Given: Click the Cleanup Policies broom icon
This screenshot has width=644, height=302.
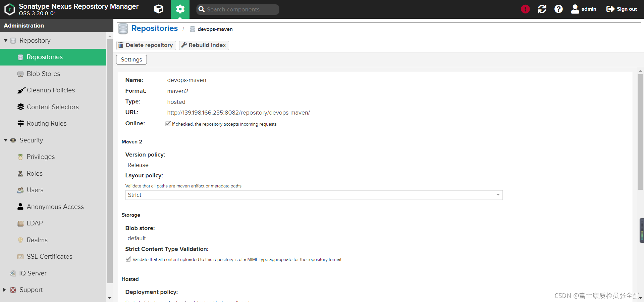Looking at the screenshot, I should click(x=21, y=90).
